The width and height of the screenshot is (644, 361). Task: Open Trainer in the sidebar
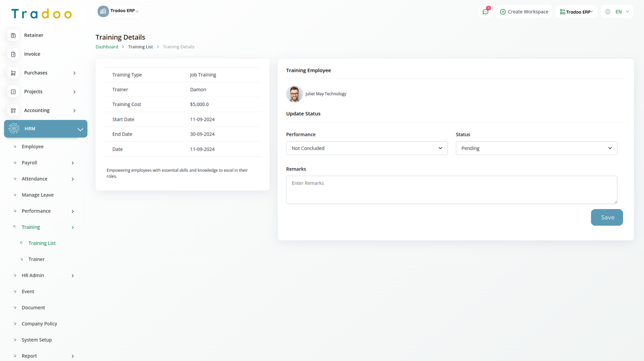(36, 259)
